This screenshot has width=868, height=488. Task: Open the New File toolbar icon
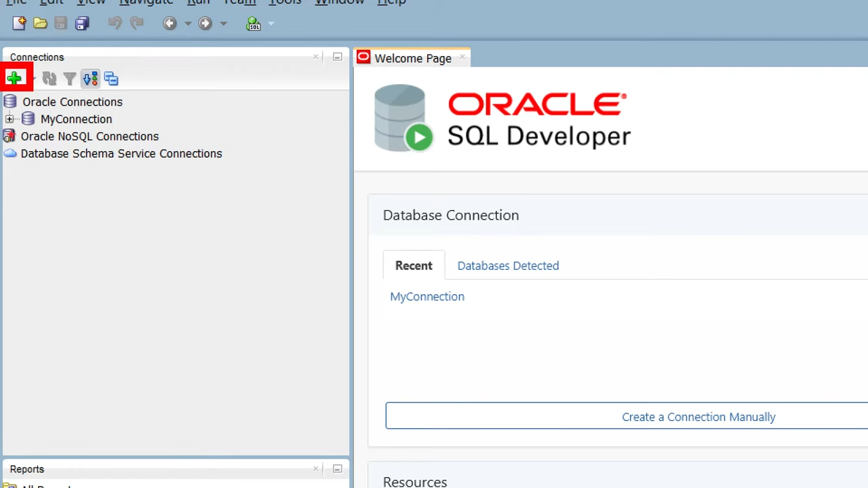(x=20, y=23)
